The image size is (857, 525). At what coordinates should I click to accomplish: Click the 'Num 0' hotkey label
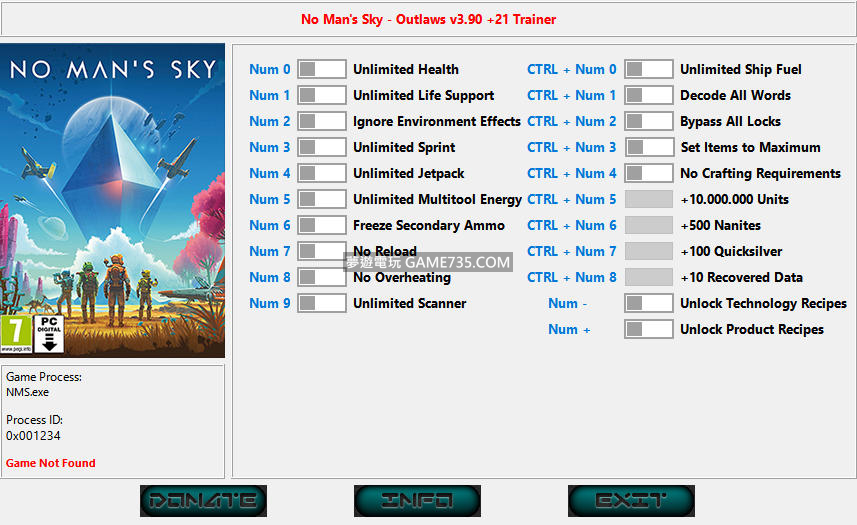(269, 69)
